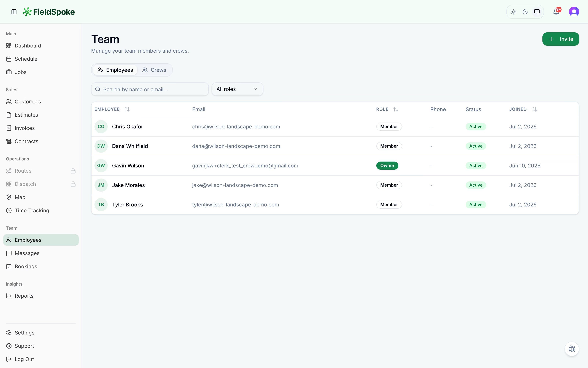Click Jake Morales name
Screen dimensions: 588x368
click(128, 185)
